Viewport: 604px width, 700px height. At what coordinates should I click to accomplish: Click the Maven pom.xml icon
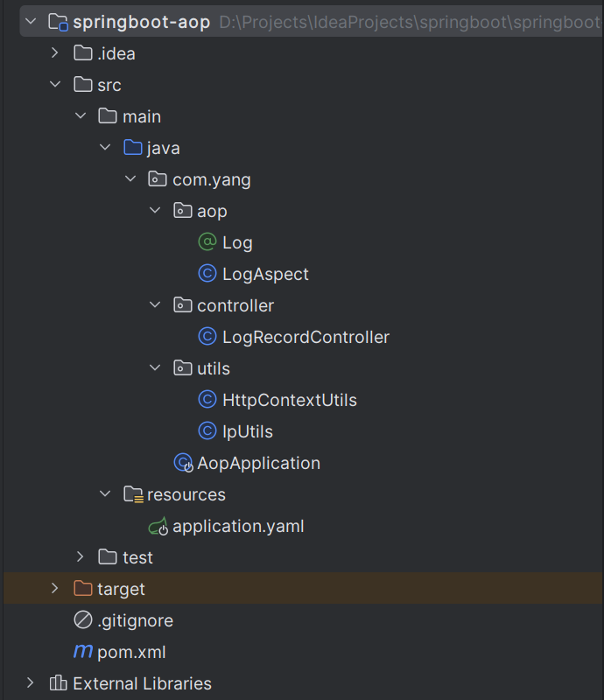(83, 652)
